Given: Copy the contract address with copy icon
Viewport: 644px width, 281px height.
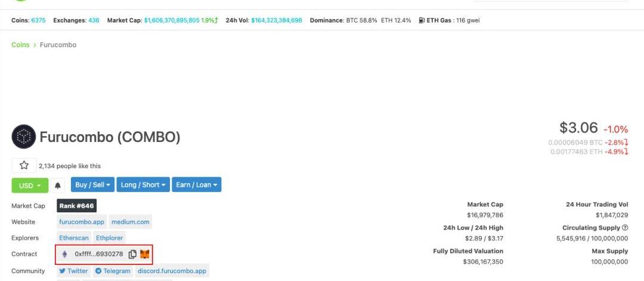Looking at the screenshot, I should pyautogui.click(x=132, y=254).
